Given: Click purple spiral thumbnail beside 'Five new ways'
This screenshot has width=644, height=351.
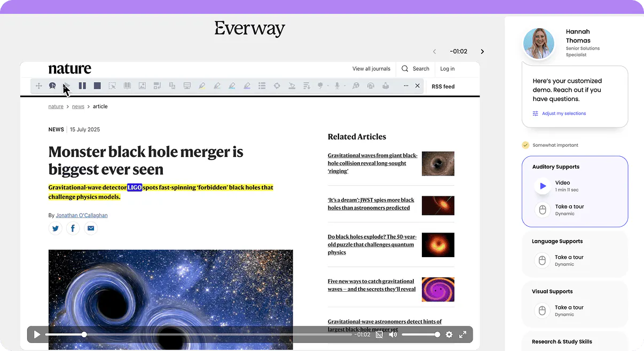Looking at the screenshot, I should coord(438,290).
